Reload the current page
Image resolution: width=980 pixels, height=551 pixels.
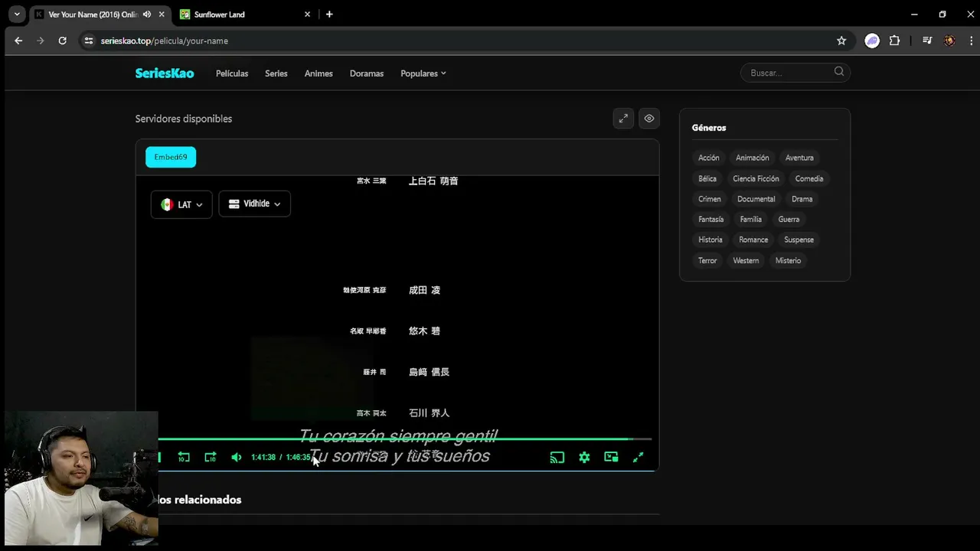point(63,41)
